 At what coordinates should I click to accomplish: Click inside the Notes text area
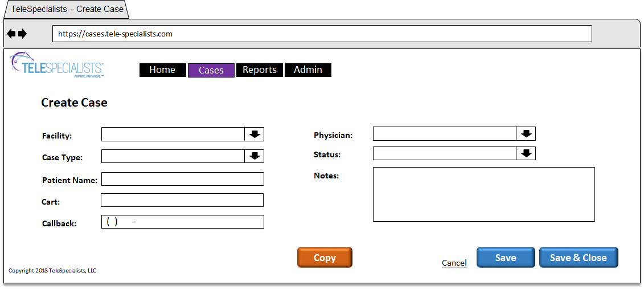[483, 194]
